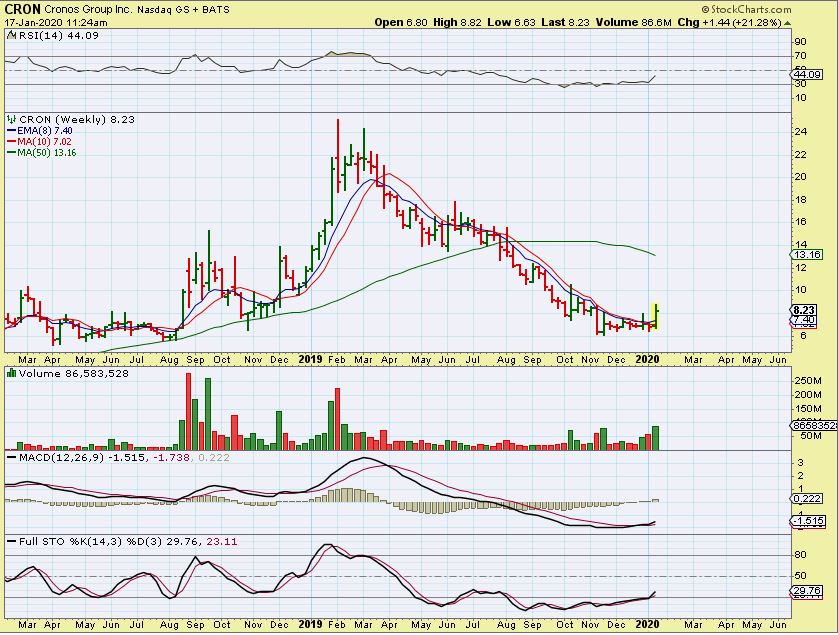
Task: Click the Last 8.23 value in header
Action: click(567, 22)
